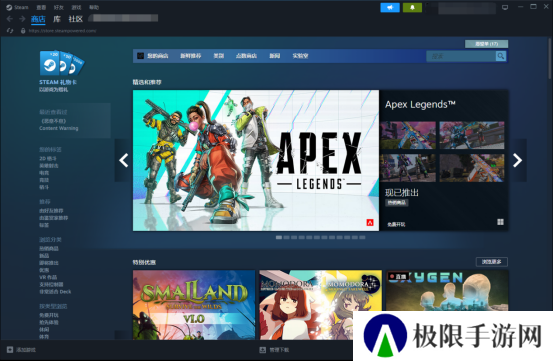Click the avatar icon in store navigation bar
This screenshot has height=361, width=553.
pos(140,56)
